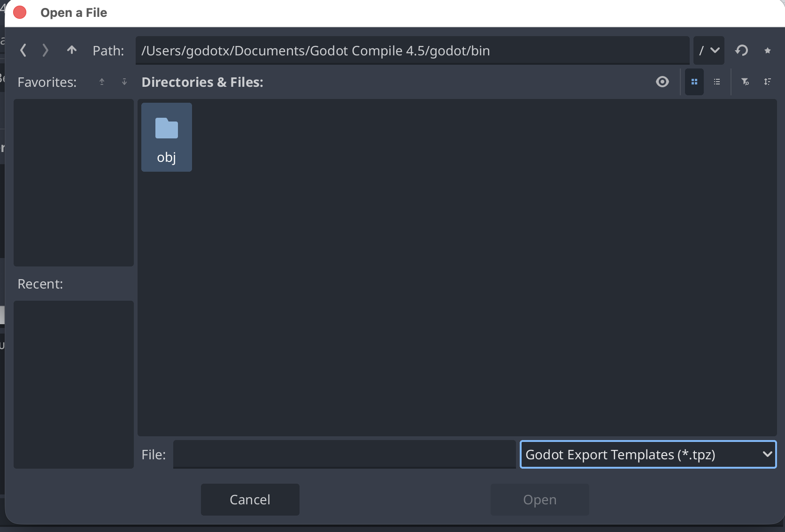Switch to thumbnail grid view
The width and height of the screenshot is (785, 532).
pos(694,82)
